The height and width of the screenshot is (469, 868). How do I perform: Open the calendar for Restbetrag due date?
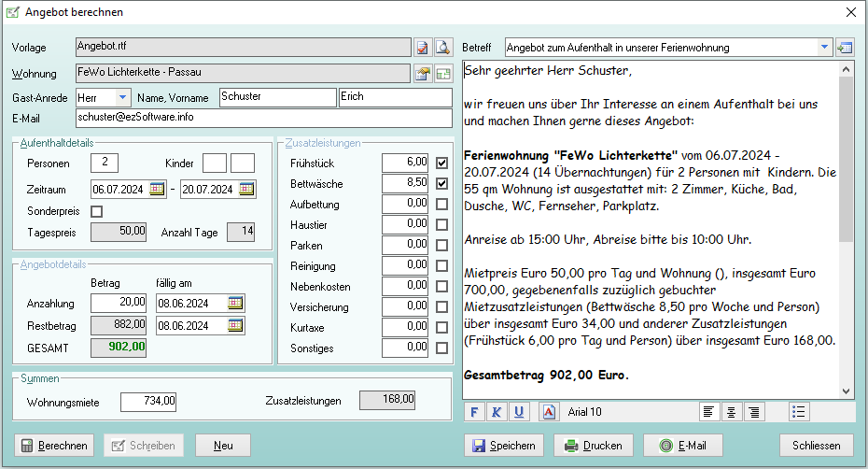point(235,325)
